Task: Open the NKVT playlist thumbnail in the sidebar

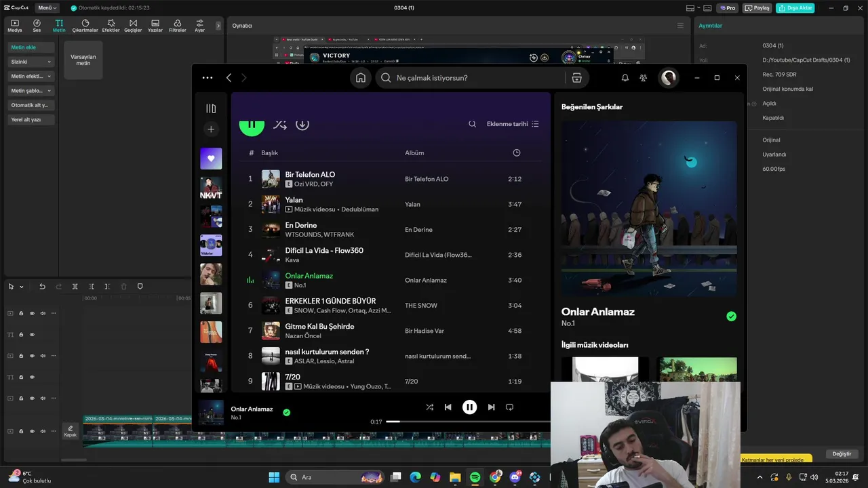Action: tap(211, 188)
